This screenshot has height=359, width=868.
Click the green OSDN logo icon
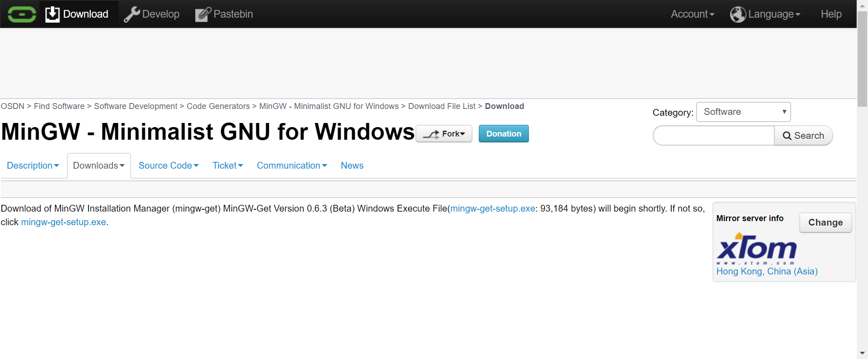21,14
